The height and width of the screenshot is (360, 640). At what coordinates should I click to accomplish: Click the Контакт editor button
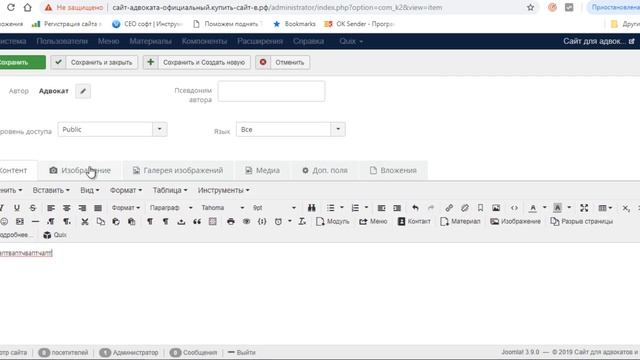click(414, 221)
